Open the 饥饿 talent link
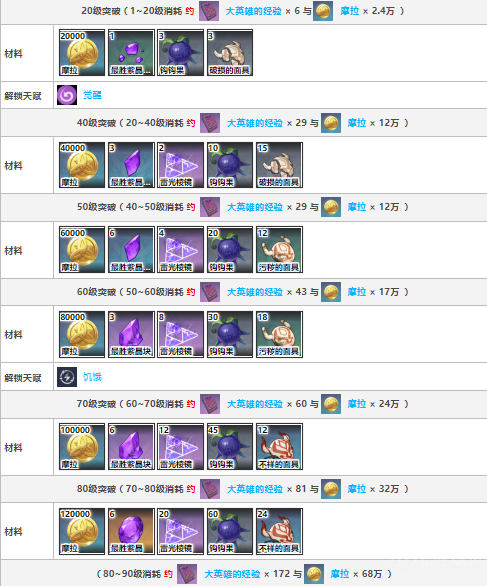Image resolution: width=487 pixels, height=586 pixels. [92, 377]
